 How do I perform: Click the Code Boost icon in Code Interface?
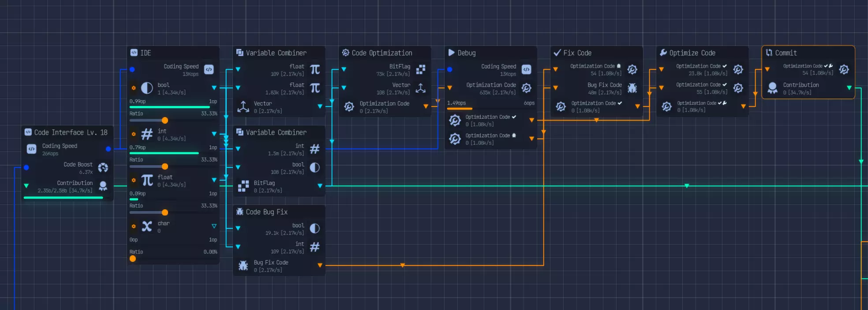[x=103, y=168]
